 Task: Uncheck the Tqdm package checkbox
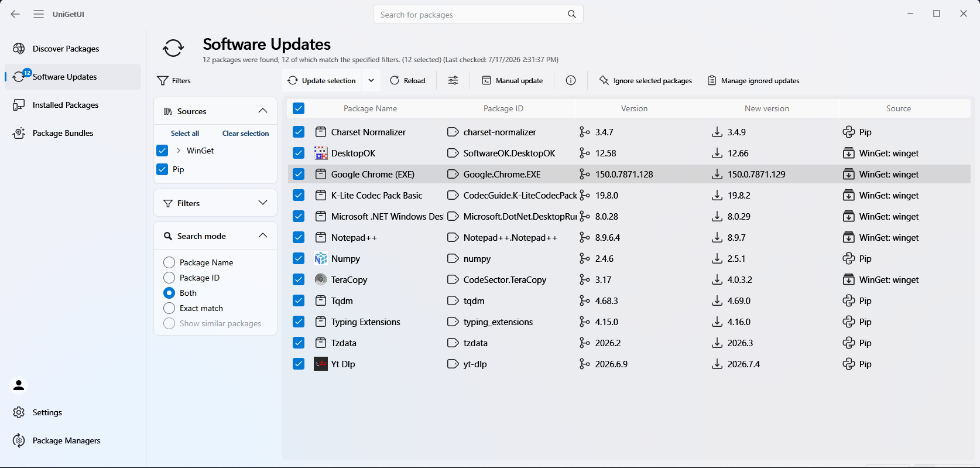pos(299,300)
